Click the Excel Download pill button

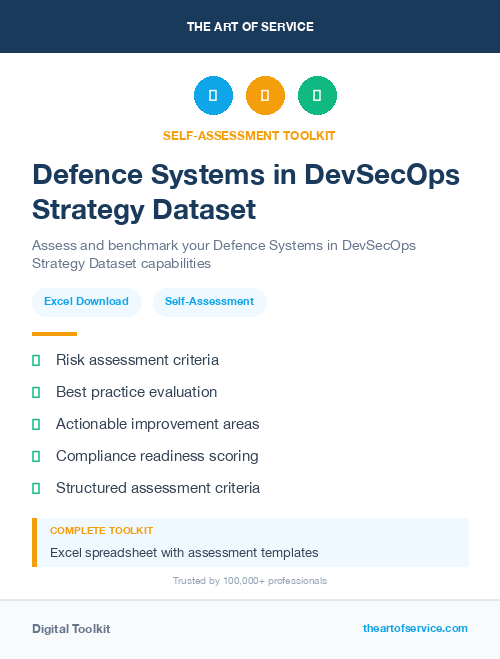(x=87, y=302)
